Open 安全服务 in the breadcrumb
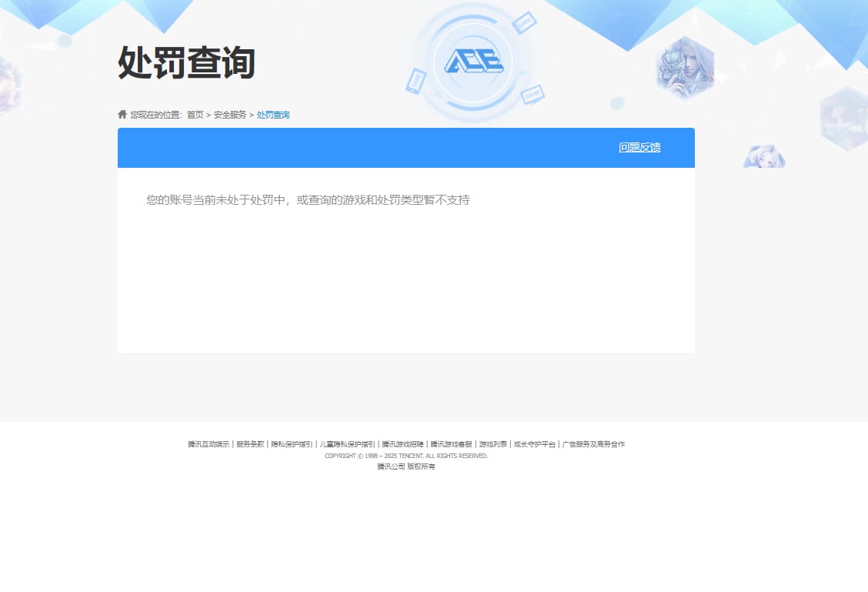Image resolution: width=868 pixels, height=592 pixels. point(230,115)
